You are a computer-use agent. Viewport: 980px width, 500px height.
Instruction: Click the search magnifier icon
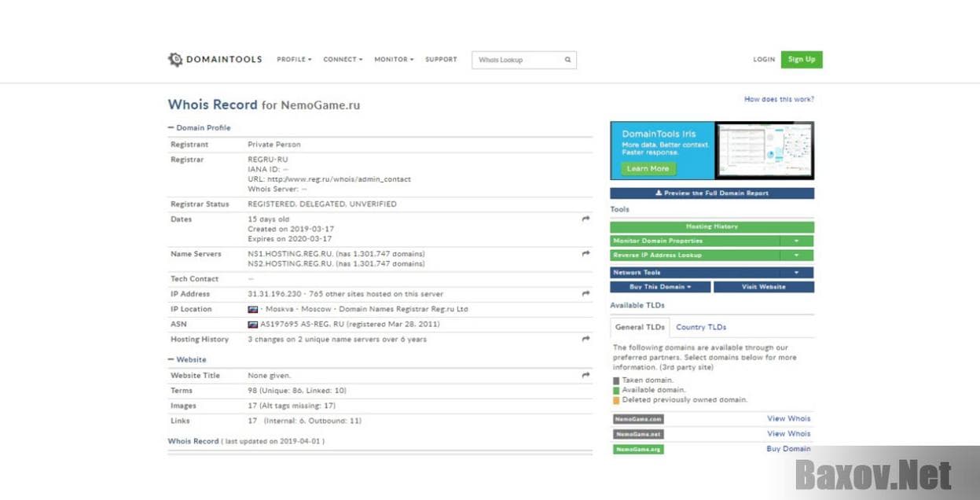[567, 60]
